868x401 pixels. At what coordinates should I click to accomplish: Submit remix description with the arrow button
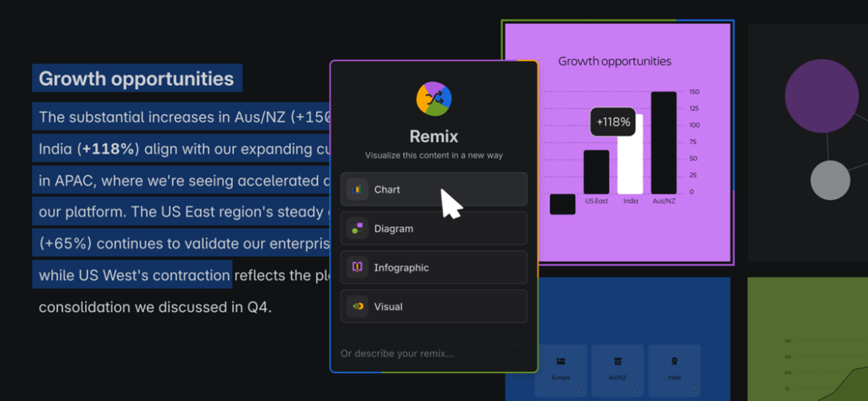click(x=516, y=353)
